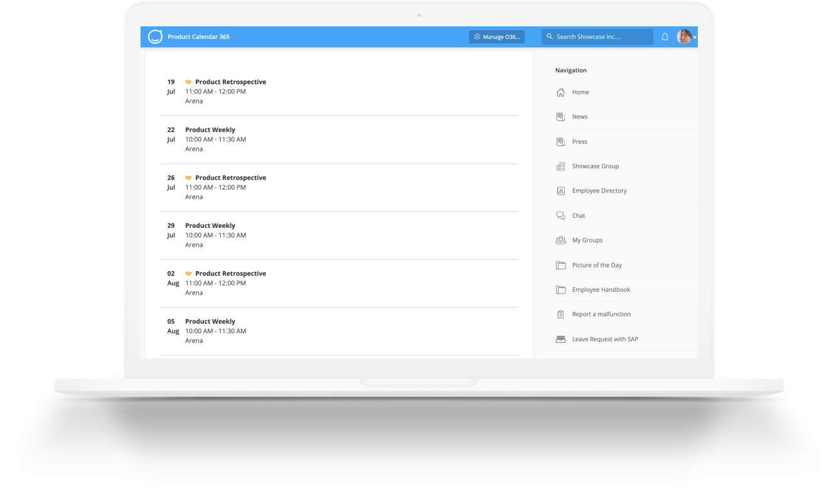Click the search magnifier in the top bar
Viewport: 839px width, 504px height.
tap(550, 36)
